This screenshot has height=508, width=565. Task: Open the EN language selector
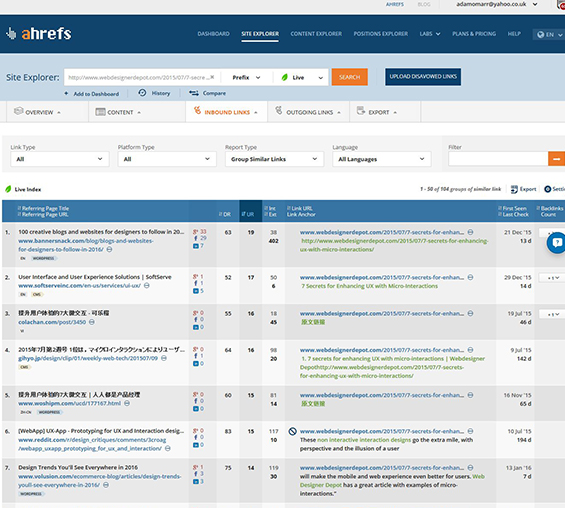549,35
